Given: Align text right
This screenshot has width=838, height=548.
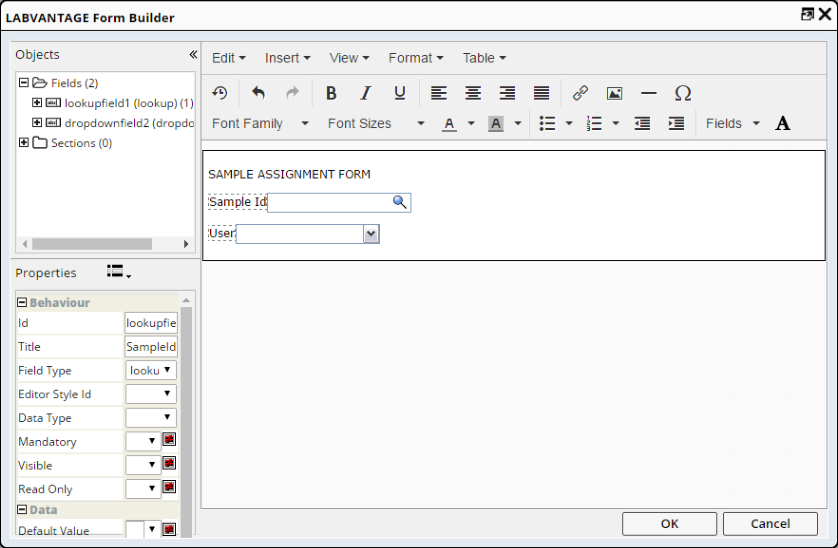Looking at the screenshot, I should (507, 93).
